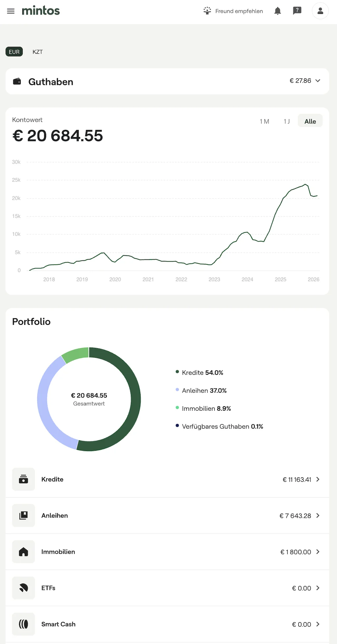Click Freund empfehlen link

pyautogui.click(x=233, y=11)
